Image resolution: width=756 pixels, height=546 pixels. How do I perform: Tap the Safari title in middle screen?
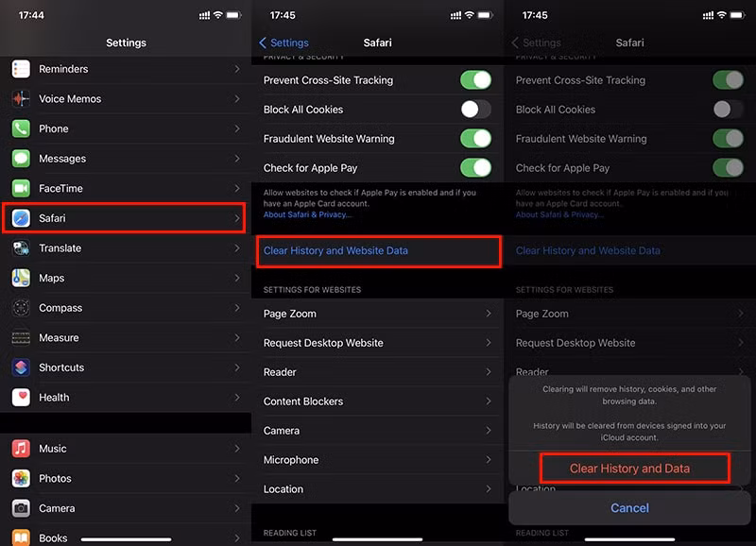(x=377, y=43)
